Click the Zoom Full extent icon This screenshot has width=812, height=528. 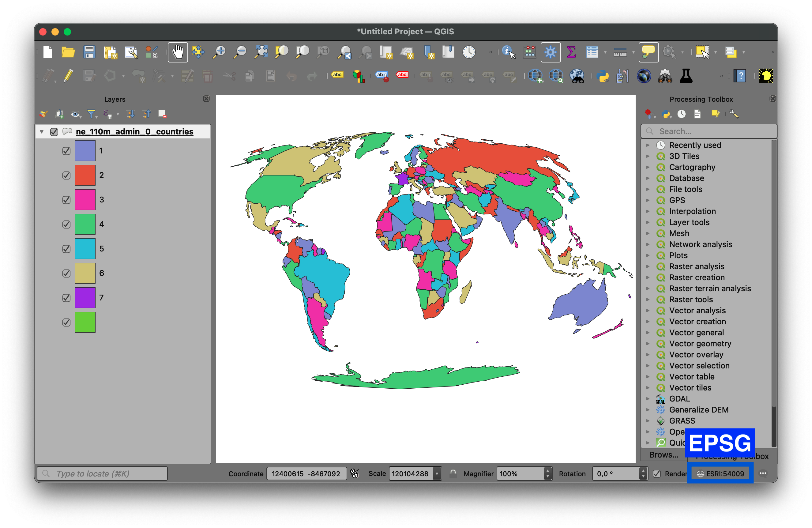(x=261, y=52)
